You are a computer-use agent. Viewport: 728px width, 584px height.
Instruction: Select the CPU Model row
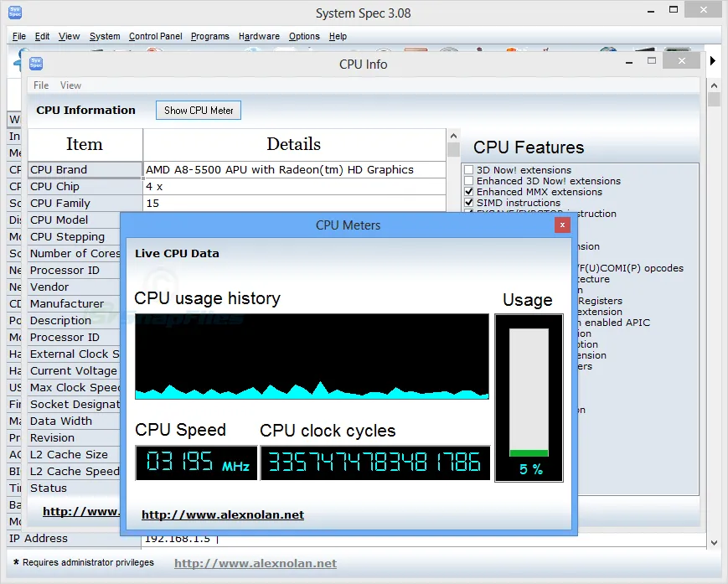pos(75,220)
